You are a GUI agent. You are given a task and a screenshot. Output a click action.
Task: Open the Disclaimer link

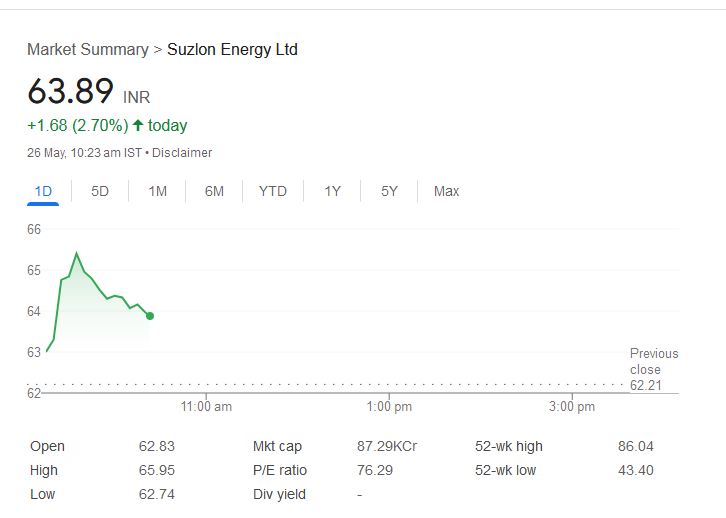point(182,153)
